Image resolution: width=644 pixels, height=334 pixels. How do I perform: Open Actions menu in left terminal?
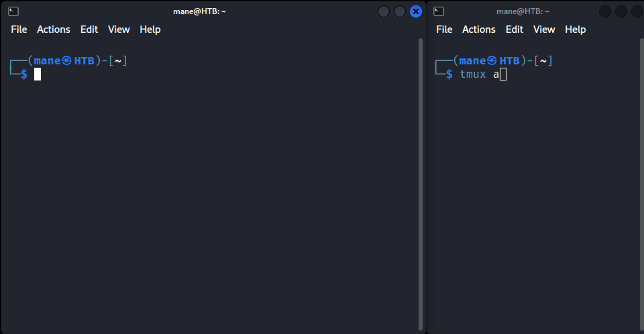click(54, 30)
